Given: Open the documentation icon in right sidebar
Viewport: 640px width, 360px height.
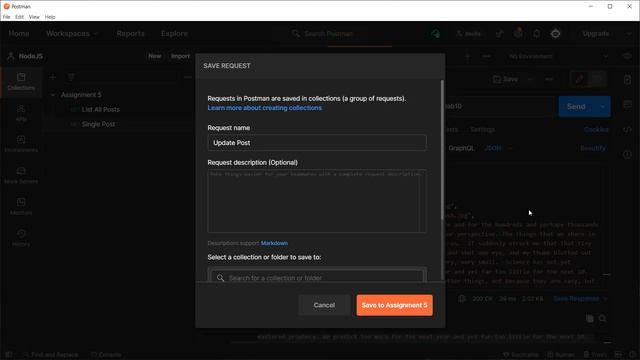Looking at the screenshot, I should 627,79.
